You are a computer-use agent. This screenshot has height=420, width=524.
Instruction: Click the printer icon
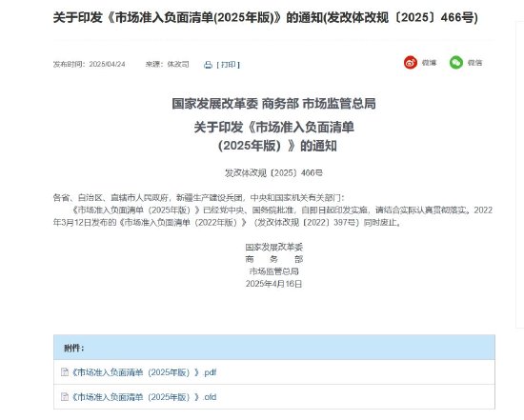pyautogui.click(x=208, y=65)
